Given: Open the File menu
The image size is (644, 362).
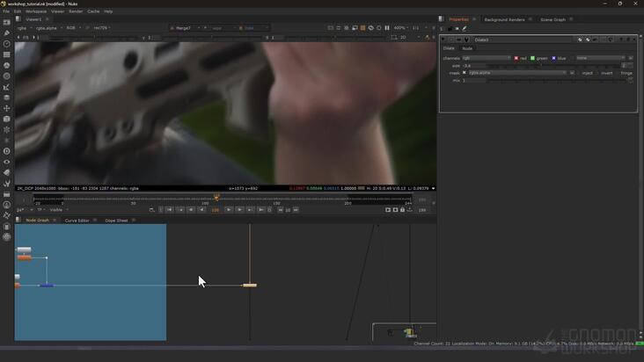Looking at the screenshot, I should 6,11.
